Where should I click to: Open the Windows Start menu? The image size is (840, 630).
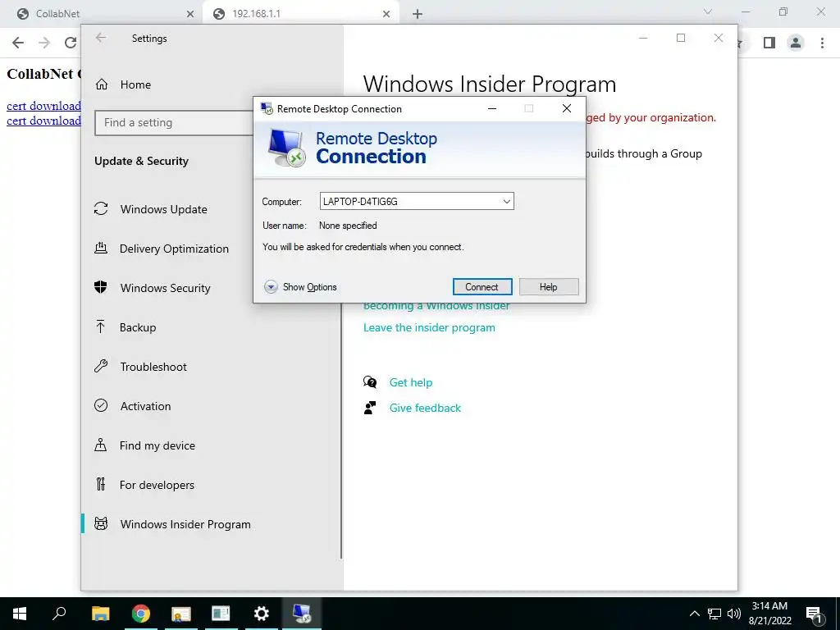tap(20, 614)
